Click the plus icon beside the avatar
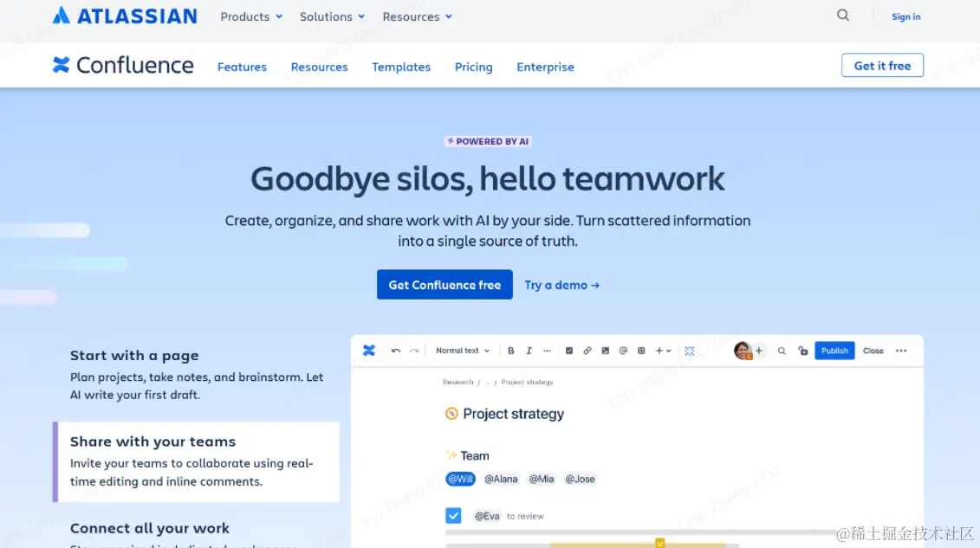Image resolution: width=980 pixels, height=548 pixels. point(759,351)
